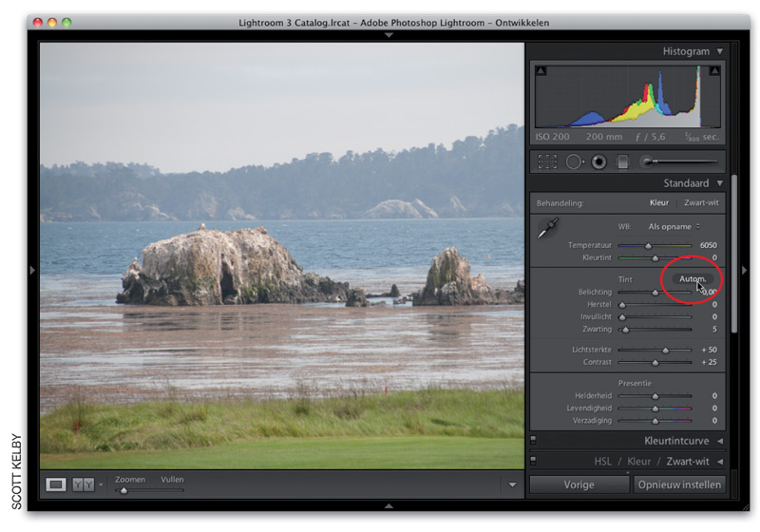Click the histogram graph
This screenshot has width=760, height=532.
pos(628,97)
